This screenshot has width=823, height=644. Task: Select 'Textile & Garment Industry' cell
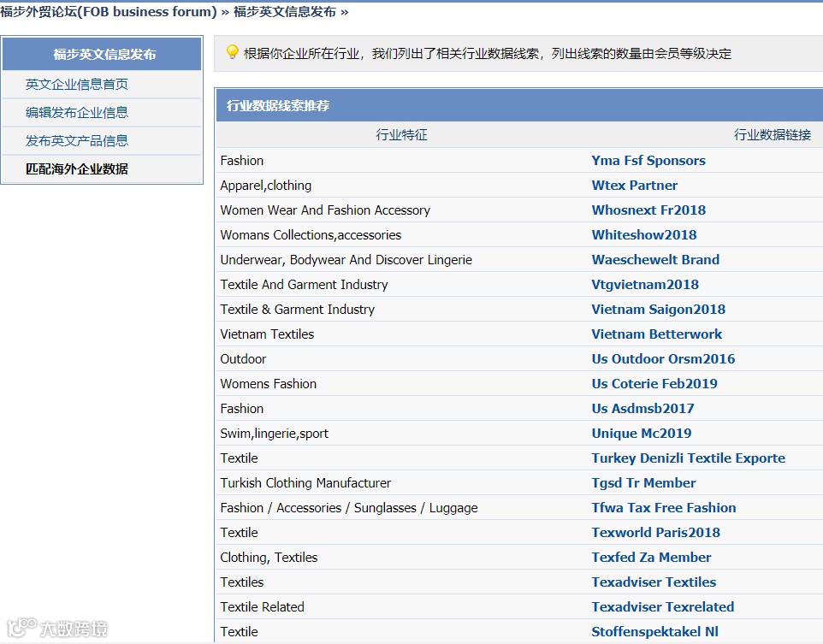coord(298,309)
